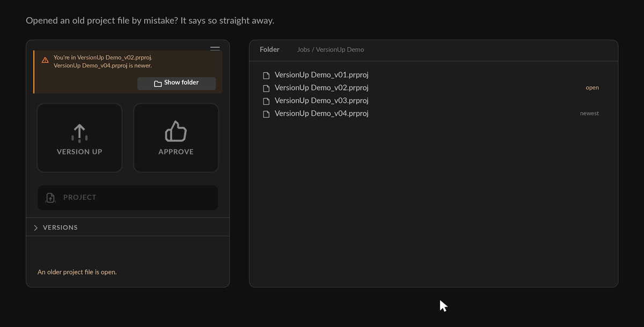Click the Show folder button

click(x=177, y=83)
